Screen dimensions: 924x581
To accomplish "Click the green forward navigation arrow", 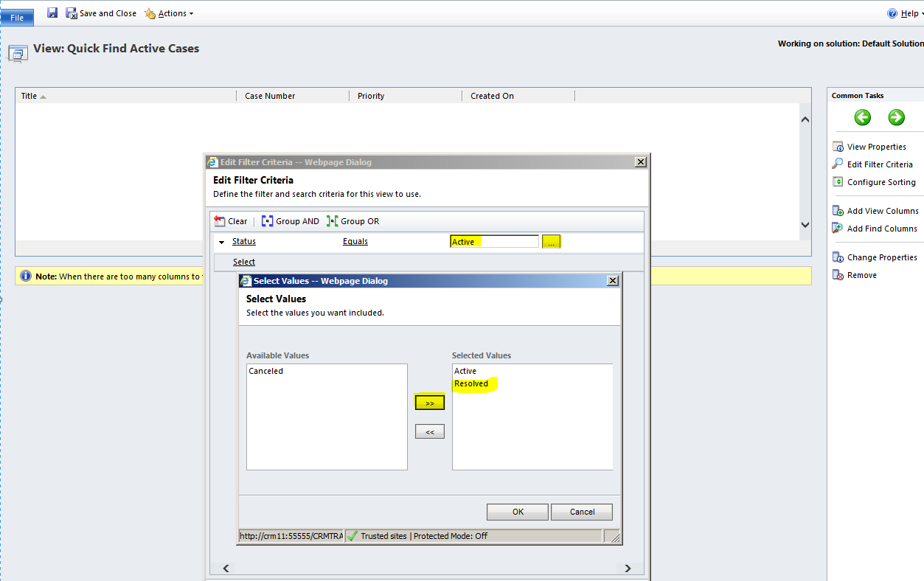I will (897, 117).
